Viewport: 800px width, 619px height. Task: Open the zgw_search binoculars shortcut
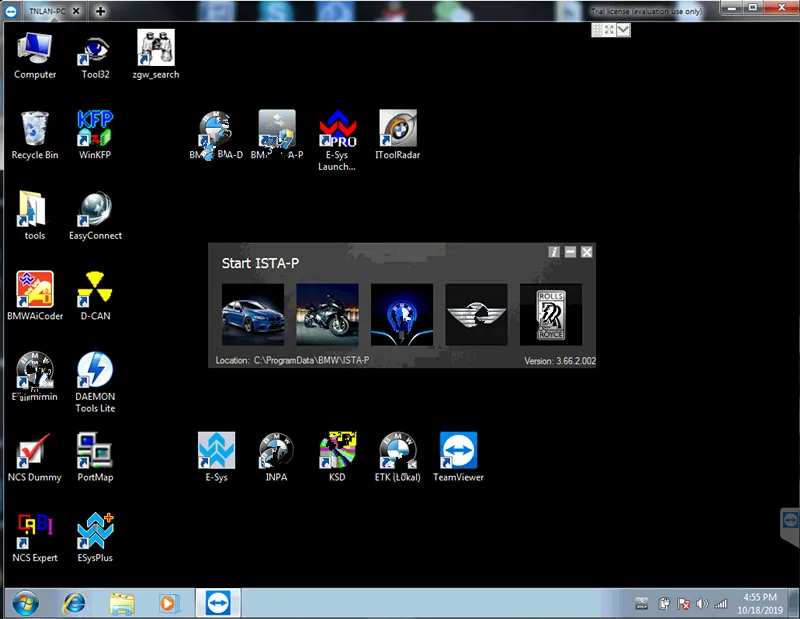click(156, 55)
